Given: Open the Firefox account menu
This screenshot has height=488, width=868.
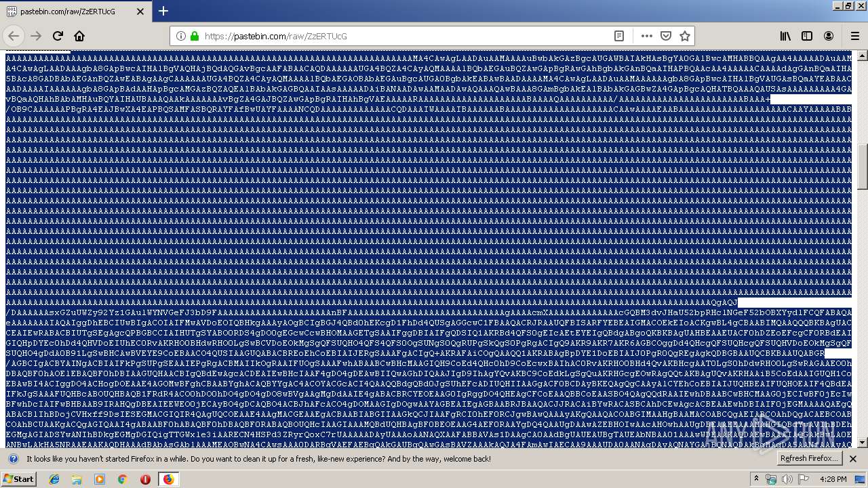Looking at the screenshot, I should (829, 36).
